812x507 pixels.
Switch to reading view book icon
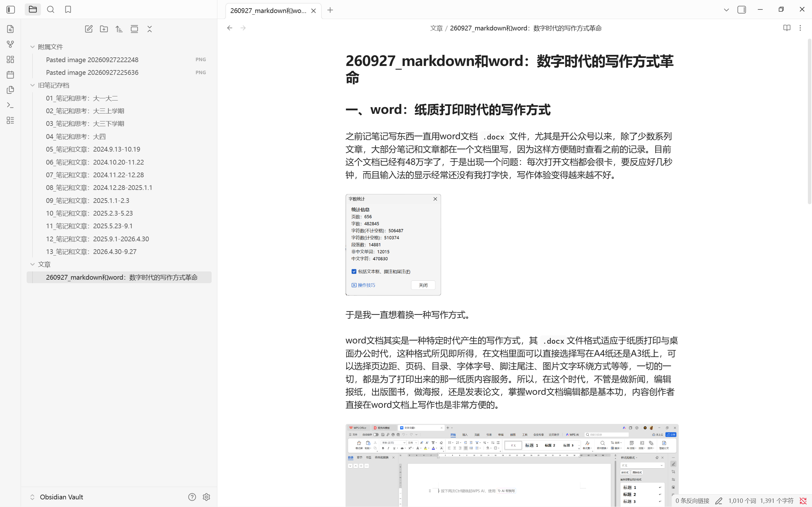[x=787, y=28]
